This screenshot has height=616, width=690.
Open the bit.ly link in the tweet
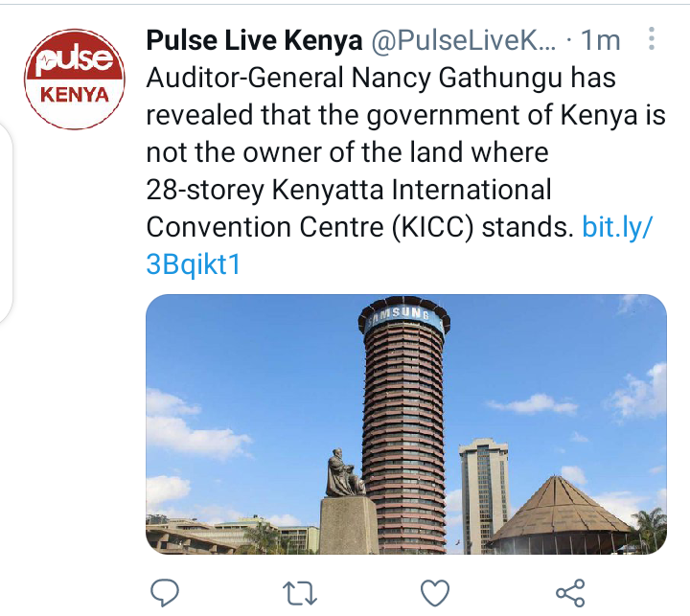point(617,227)
